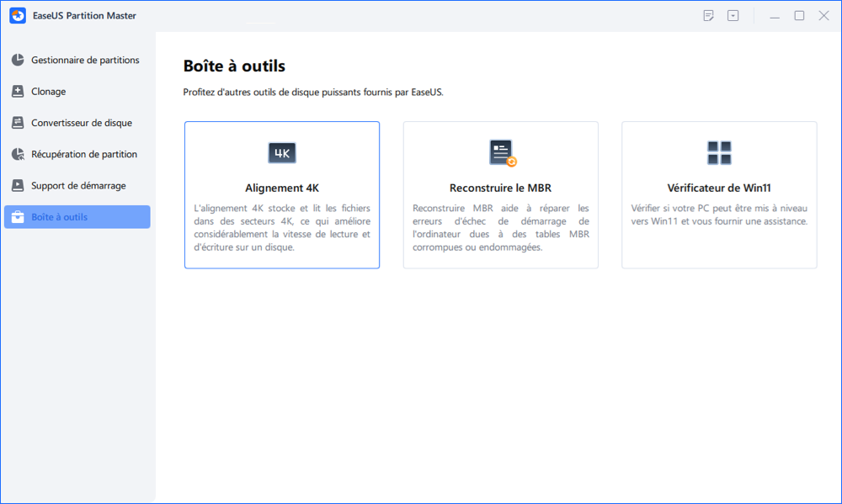Click the EaseUS Partition Master window title

[x=84, y=15]
